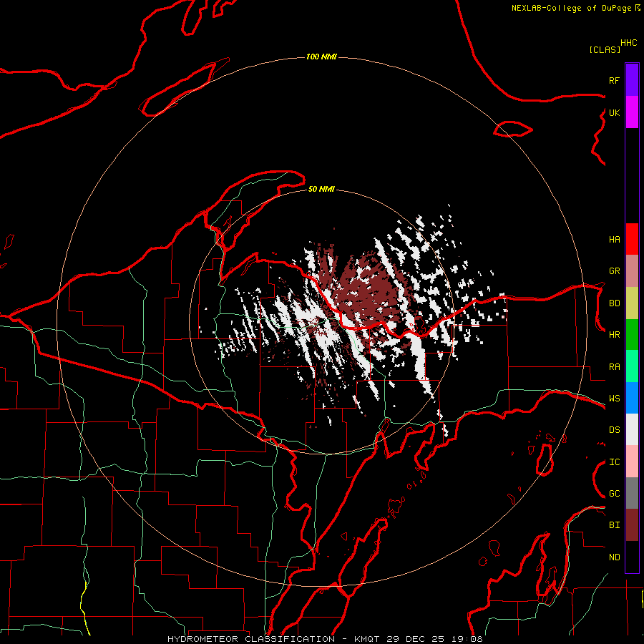The width and height of the screenshot is (644, 644).
Task: Click the HA legend label
Action: (614, 240)
